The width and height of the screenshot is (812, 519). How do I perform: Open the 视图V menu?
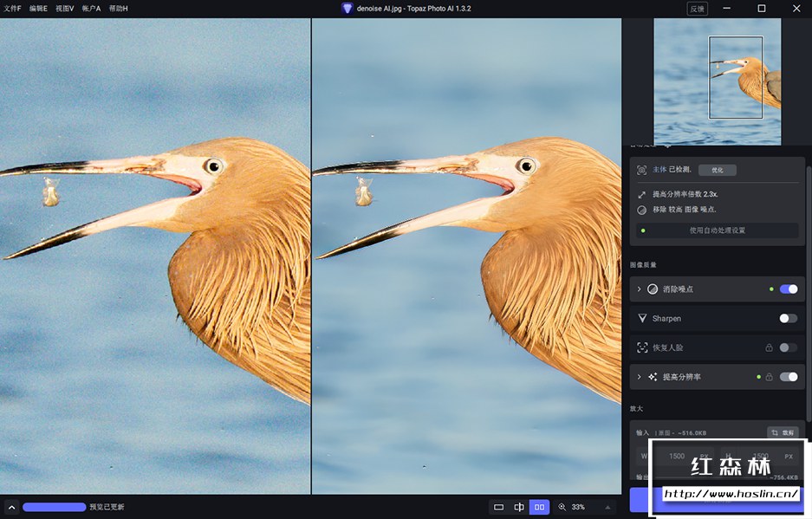pos(64,8)
